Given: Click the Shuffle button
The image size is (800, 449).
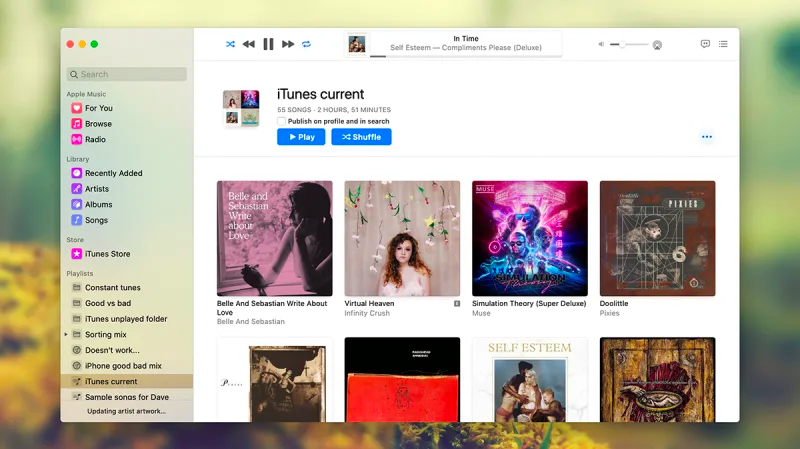Looking at the screenshot, I should 361,137.
